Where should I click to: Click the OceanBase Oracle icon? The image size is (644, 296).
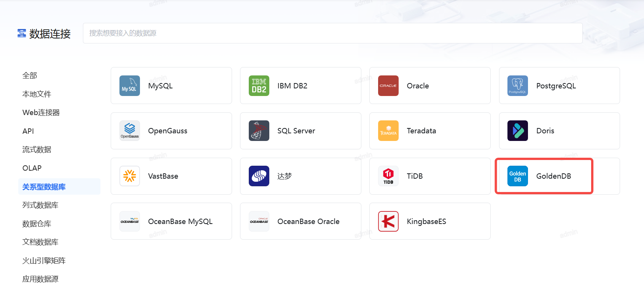(259, 221)
